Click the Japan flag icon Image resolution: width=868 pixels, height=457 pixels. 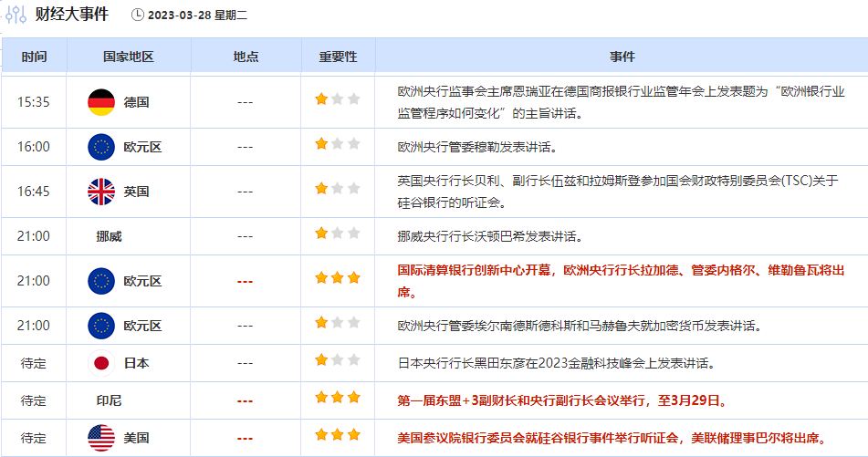click(101, 363)
